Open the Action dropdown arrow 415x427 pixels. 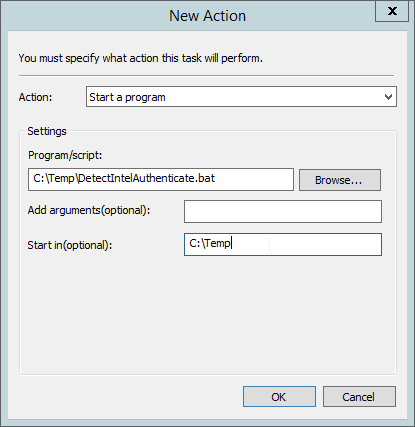coord(388,97)
